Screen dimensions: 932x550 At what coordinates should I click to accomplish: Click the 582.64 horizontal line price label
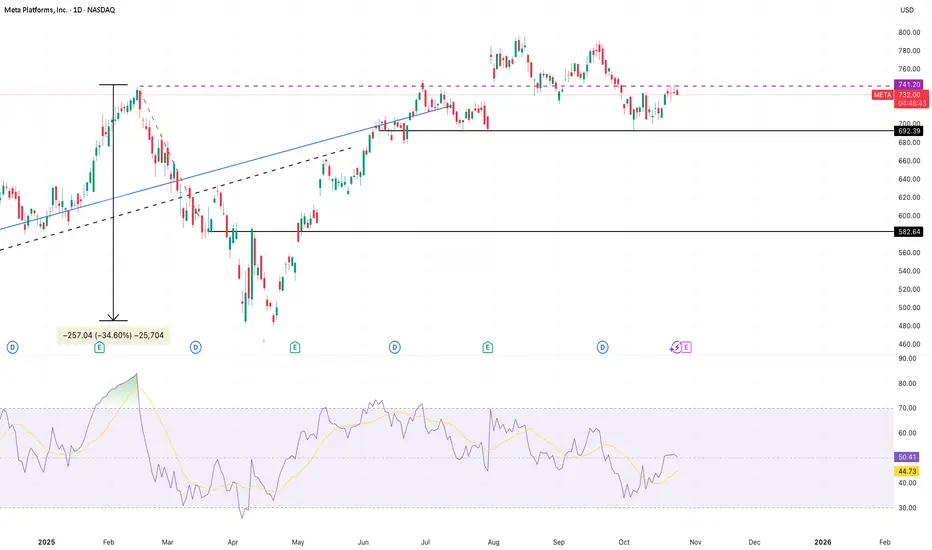(909, 232)
